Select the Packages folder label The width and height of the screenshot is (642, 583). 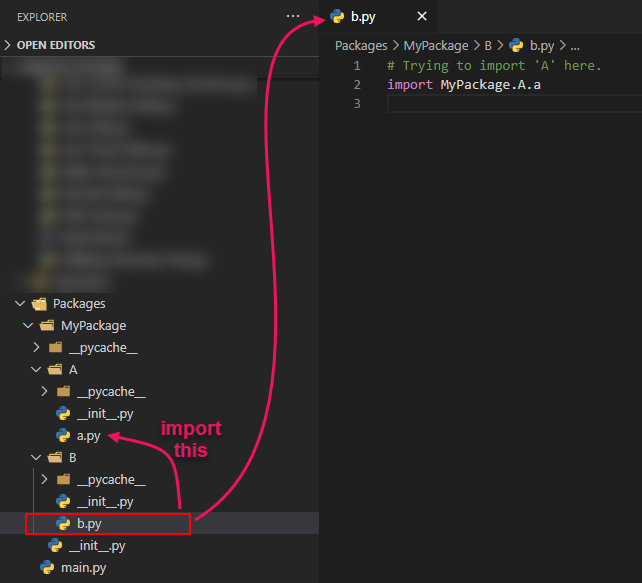coord(79,304)
